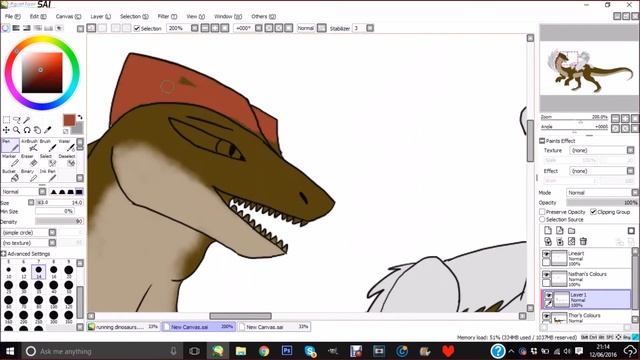Choose the Eraser tool
Screen dimensions: 640x360
[x=29, y=160]
